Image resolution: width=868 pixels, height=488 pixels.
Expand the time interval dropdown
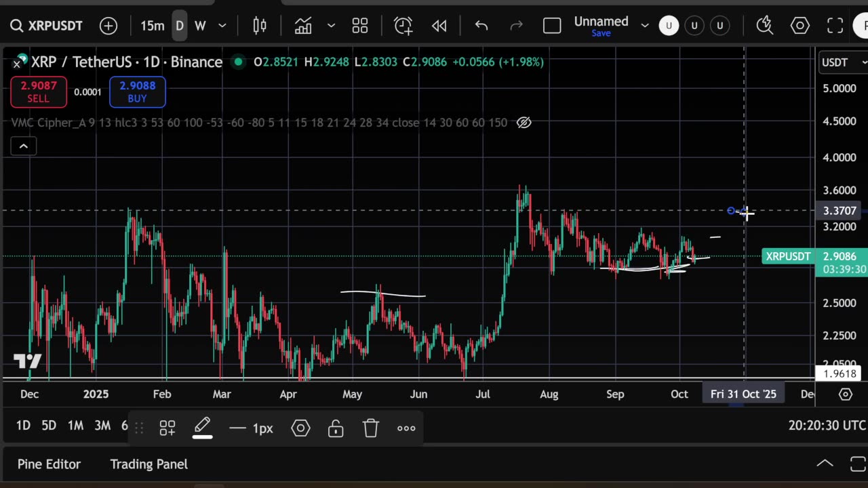click(222, 26)
